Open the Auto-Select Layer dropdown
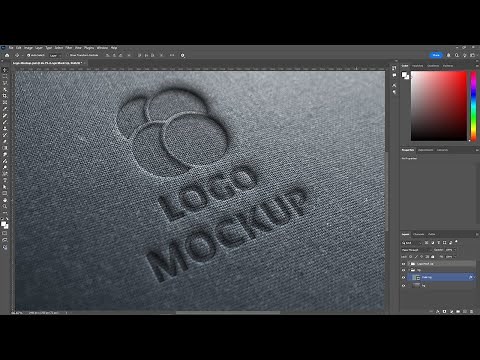Viewport: 480px width, 360px height. pyautogui.click(x=55, y=55)
